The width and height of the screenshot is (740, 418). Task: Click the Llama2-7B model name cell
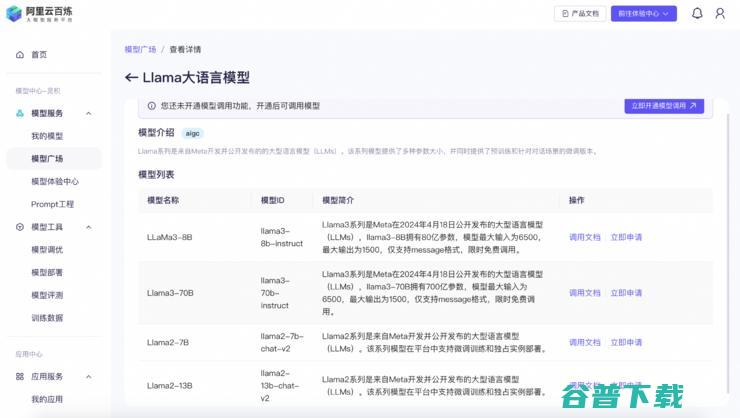coord(168,342)
